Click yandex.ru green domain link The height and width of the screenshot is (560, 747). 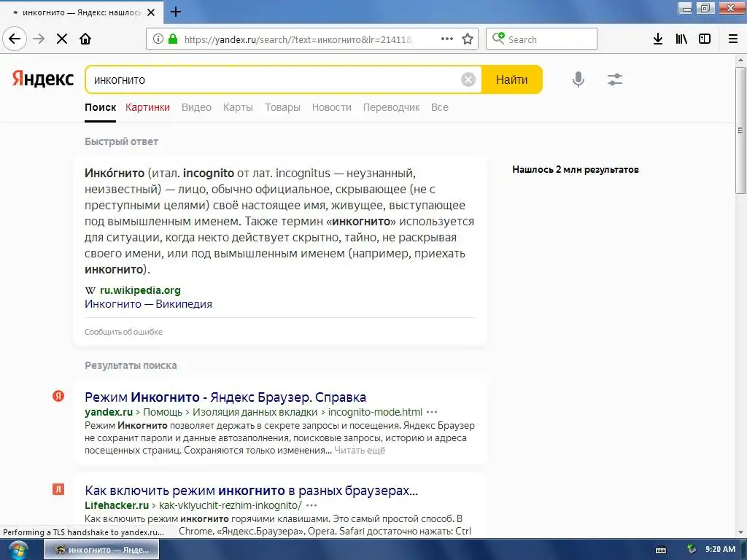[109, 412]
